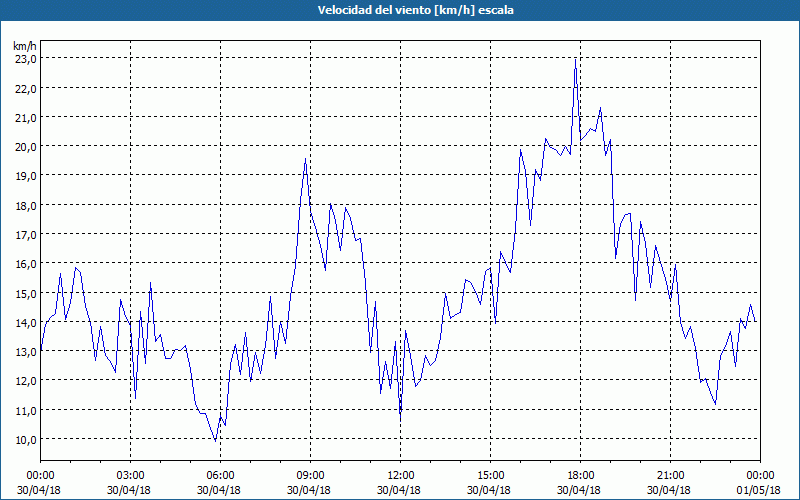800x500 pixels.
Task: Click the 15,0 y-axis label
Action: [25, 293]
